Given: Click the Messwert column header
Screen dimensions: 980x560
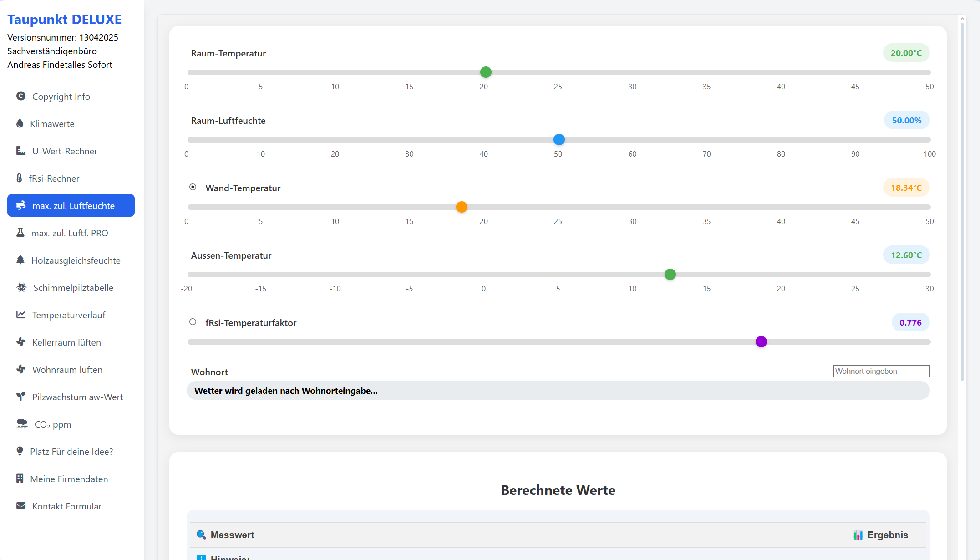Looking at the screenshot, I should coord(518,535).
